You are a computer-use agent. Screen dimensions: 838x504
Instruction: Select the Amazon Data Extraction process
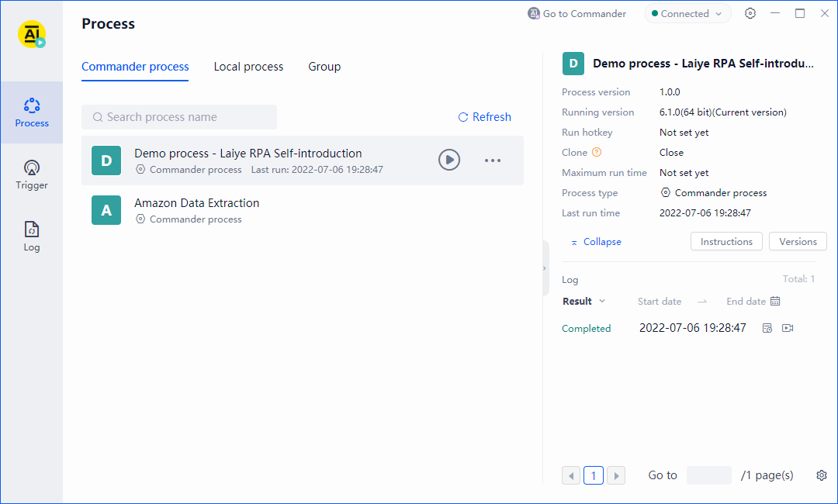pyautogui.click(x=303, y=210)
